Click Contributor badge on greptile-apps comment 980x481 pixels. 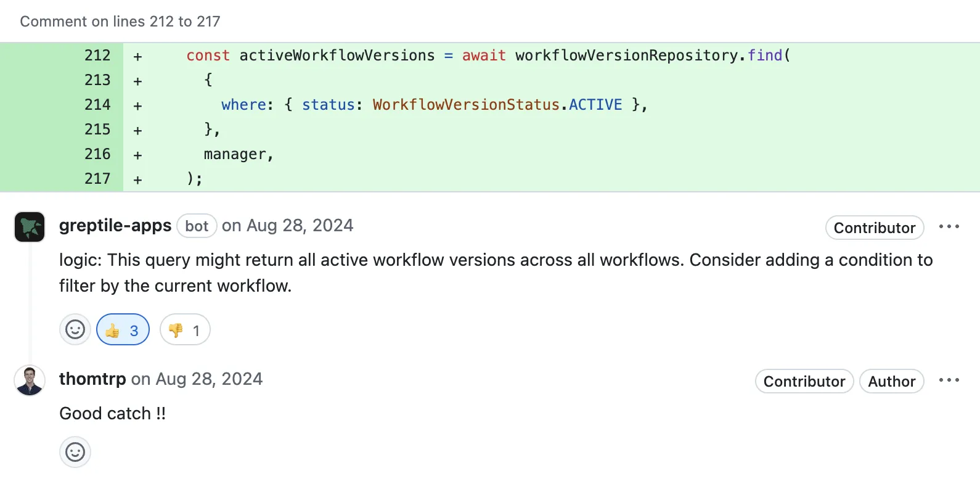[875, 228]
